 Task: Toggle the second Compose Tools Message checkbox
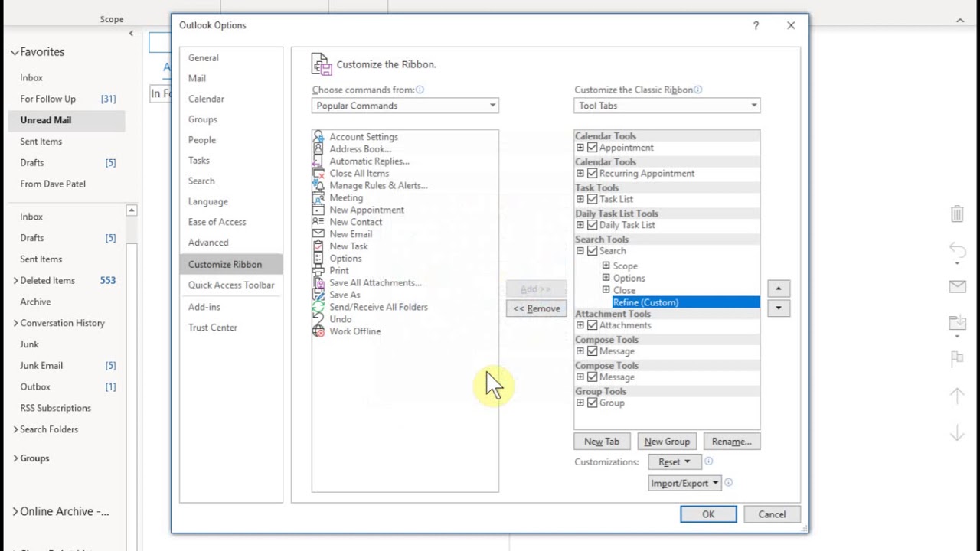point(592,377)
